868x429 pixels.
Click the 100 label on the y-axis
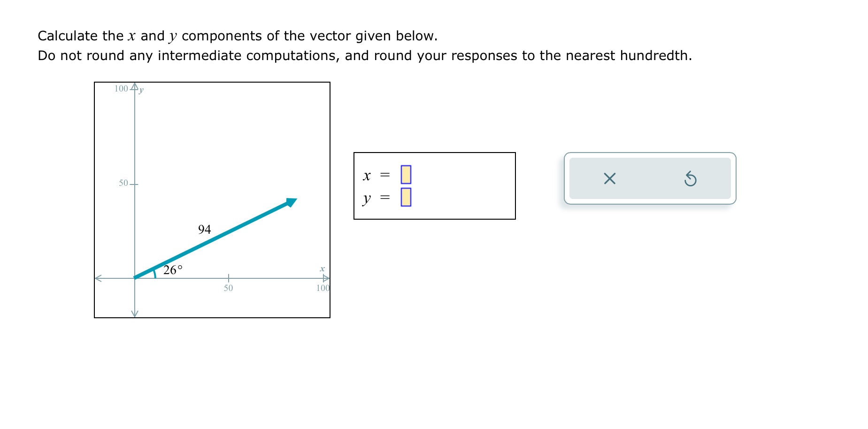pos(122,88)
